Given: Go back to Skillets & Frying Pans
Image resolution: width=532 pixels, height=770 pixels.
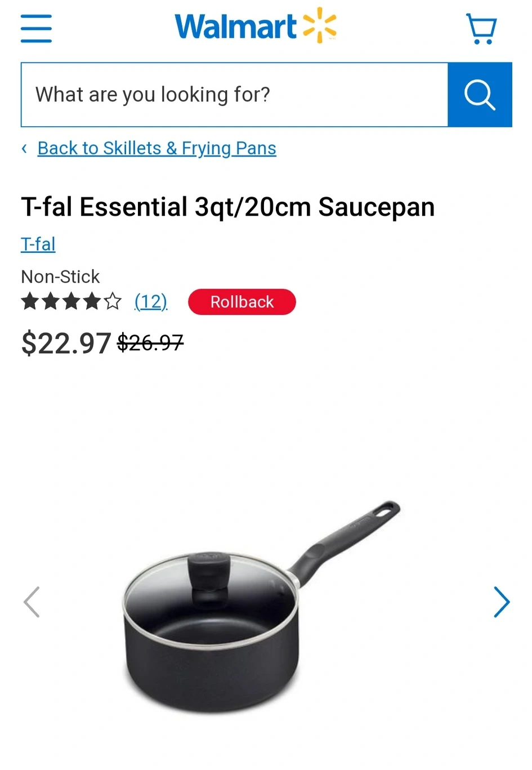Looking at the screenshot, I should click(x=157, y=148).
